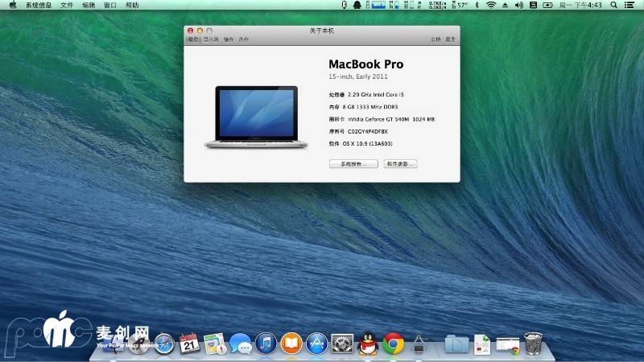
Task: Open the 文件 menu
Action: (x=67, y=5)
